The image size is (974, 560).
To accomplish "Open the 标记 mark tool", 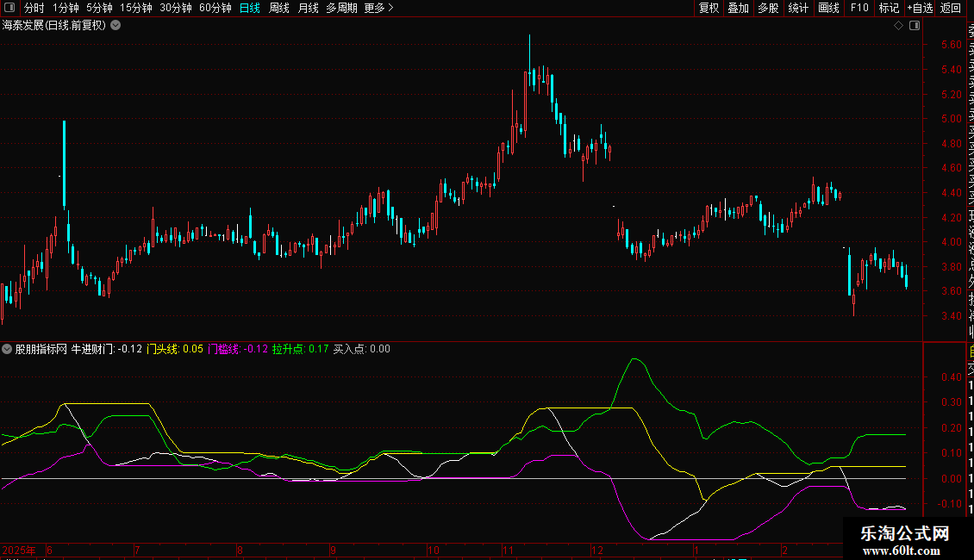I will pos(889,8).
